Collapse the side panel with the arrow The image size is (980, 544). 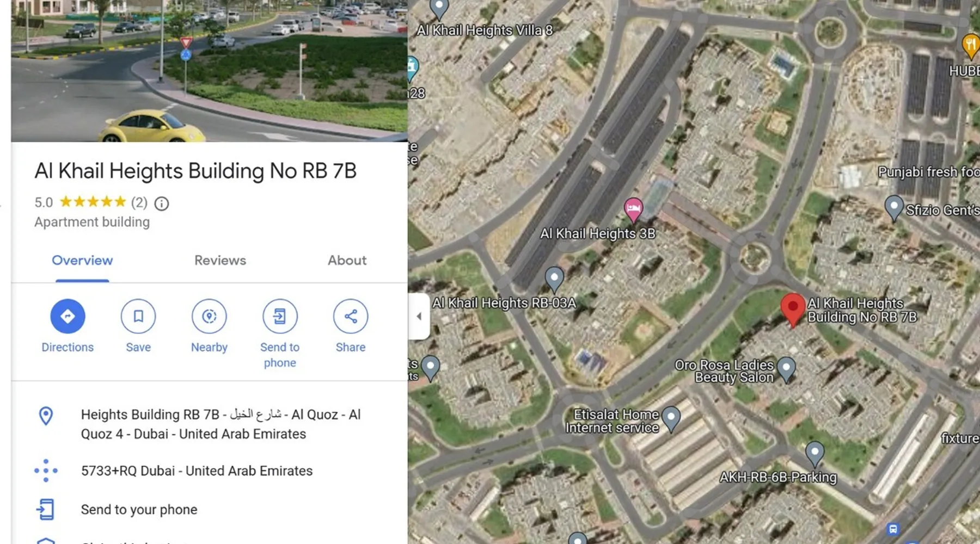pyautogui.click(x=419, y=316)
